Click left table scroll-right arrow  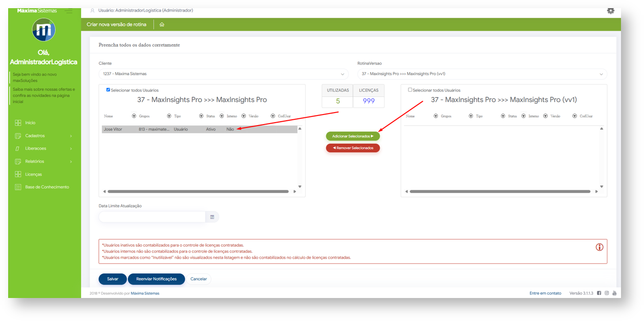(x=295, y=192)
